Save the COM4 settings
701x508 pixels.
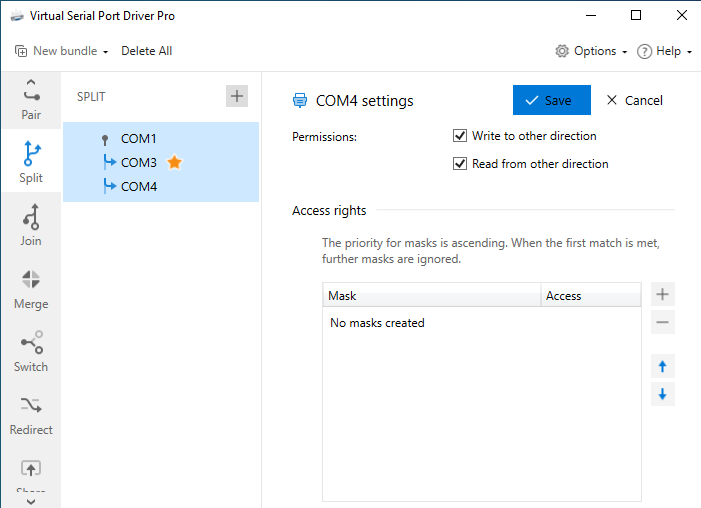[x=552, y=100]
